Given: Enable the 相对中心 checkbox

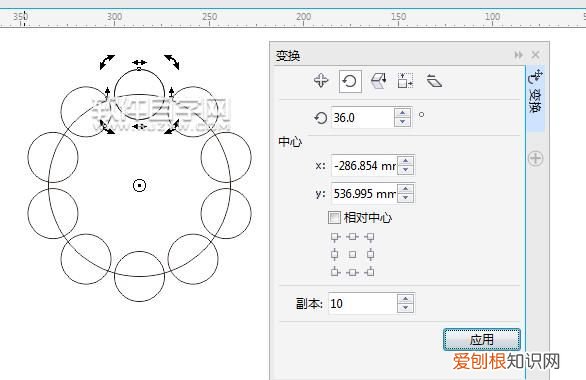Looking at the screenshot, I should click(334, 217).
